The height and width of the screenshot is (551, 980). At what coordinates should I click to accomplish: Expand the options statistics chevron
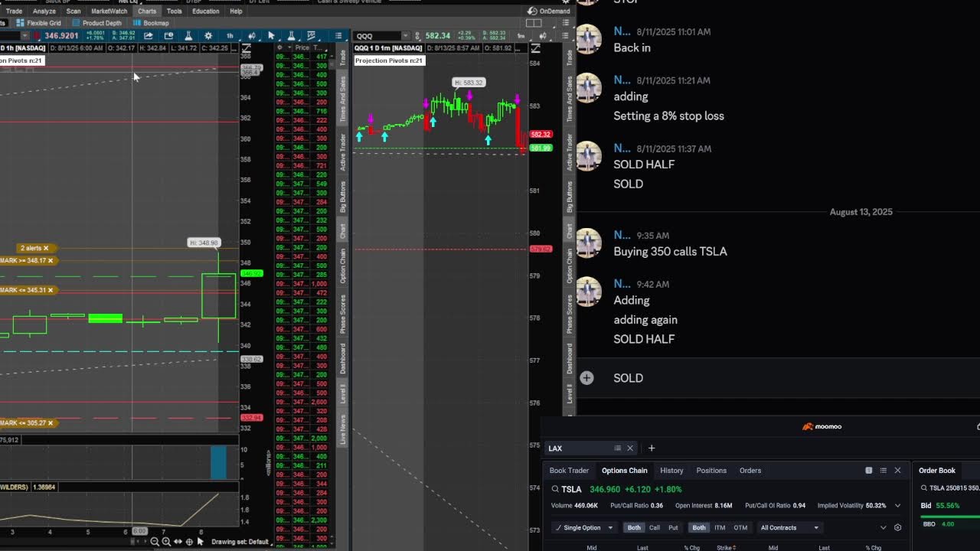[x=897, y=506]
